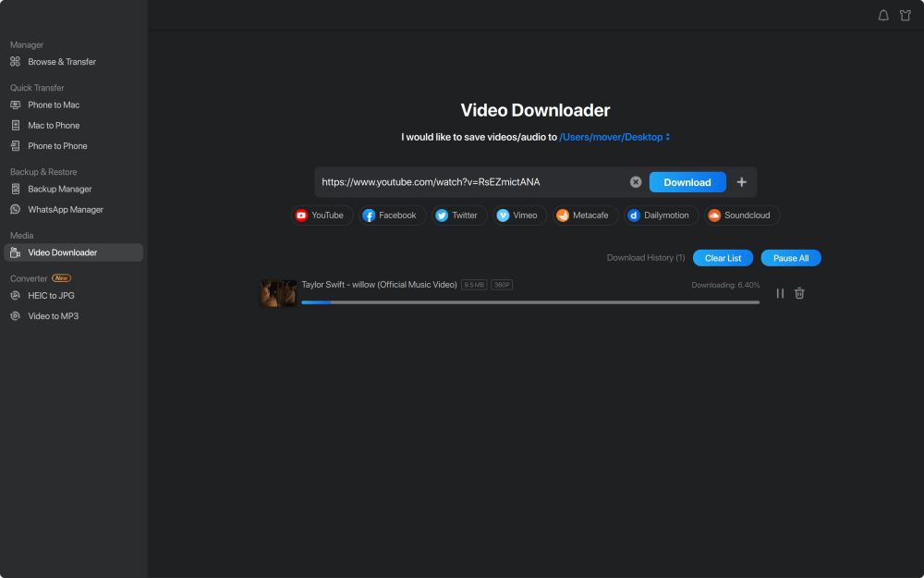Click the Vimeo logo icon

[503, 215]
